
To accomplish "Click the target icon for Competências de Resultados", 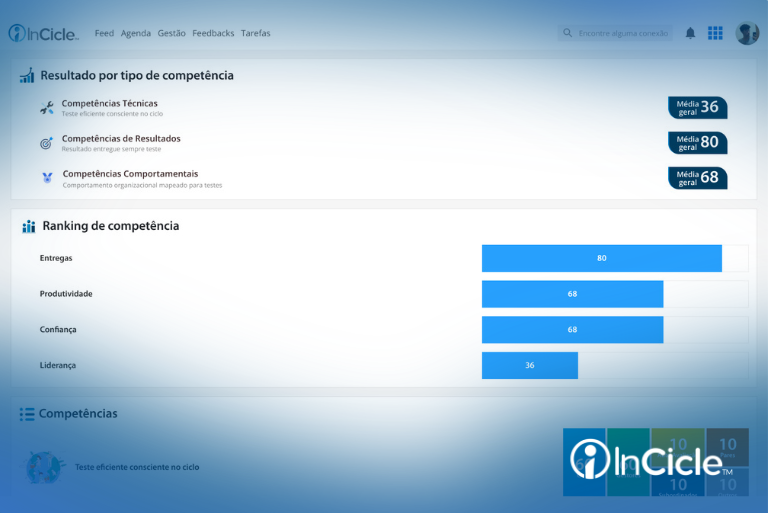I will 46,143.
